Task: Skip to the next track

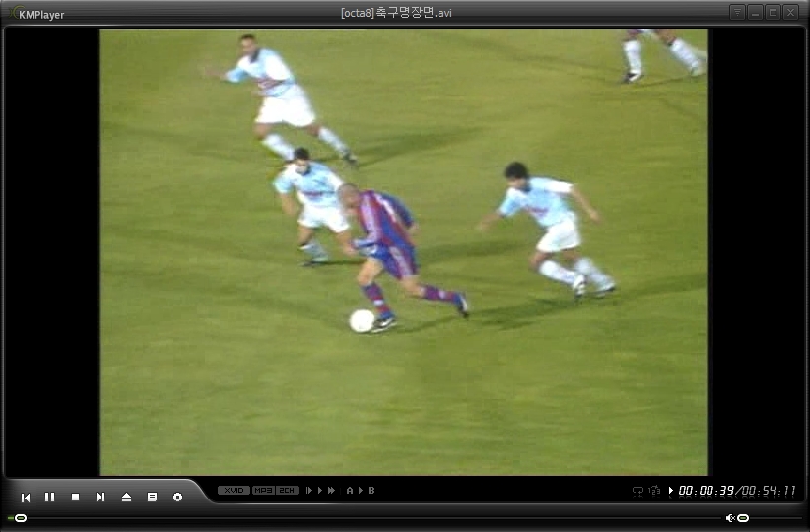Action: point(100,498)
